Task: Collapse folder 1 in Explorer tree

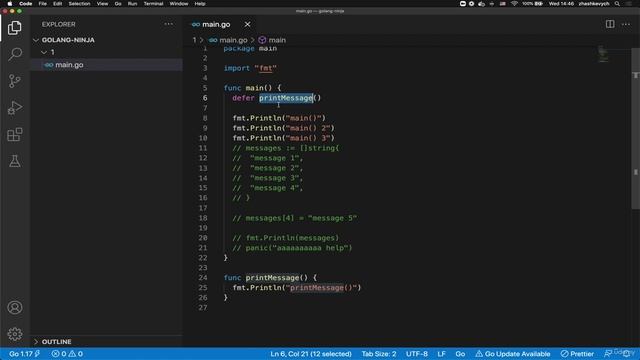Action: point(48,52)
